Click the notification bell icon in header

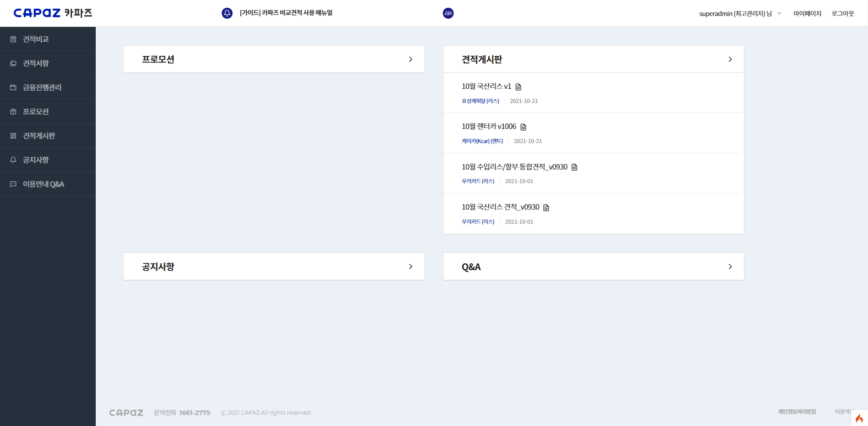[x=227, y=13]
